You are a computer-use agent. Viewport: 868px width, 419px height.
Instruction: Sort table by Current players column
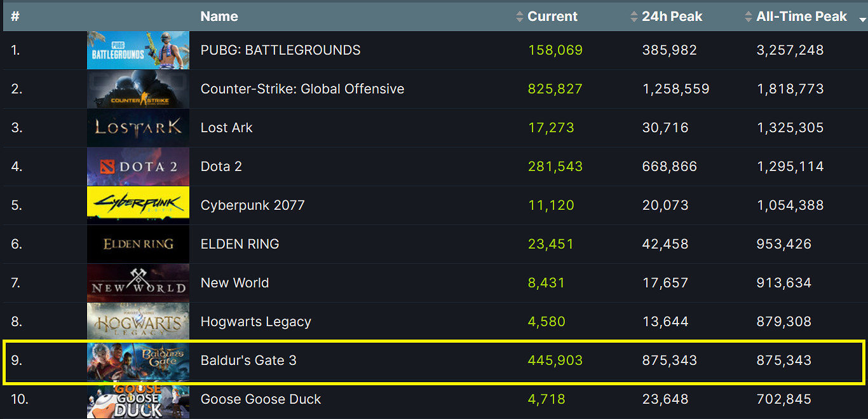click(x=552, y=17)
